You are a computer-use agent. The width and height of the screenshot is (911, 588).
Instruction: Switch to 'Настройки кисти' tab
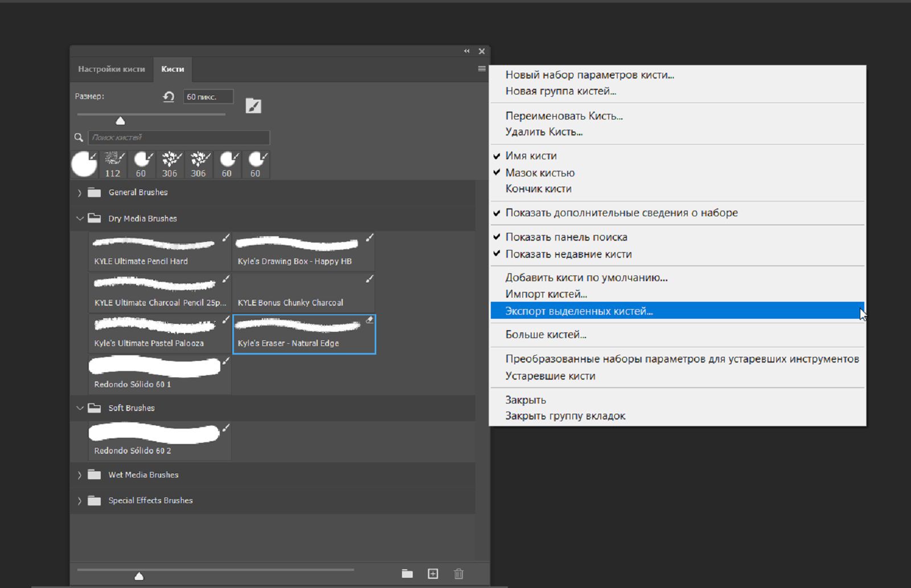[x=112, y=69]
